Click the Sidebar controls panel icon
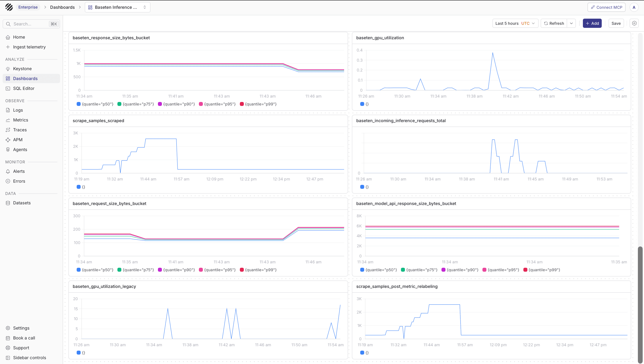Image resolution: width=644 pixels, height=364 pixels. (8, 357)
